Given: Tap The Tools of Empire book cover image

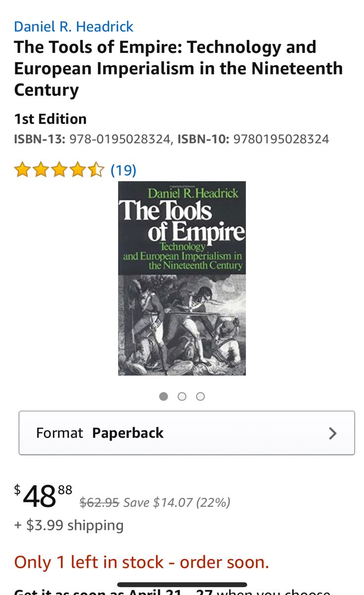Looking at the screenshot, I should (x=182, y=278).
